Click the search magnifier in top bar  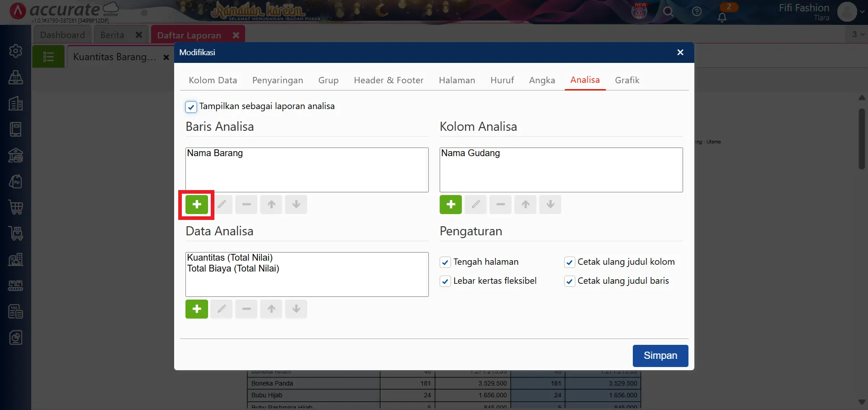(668, 12)
